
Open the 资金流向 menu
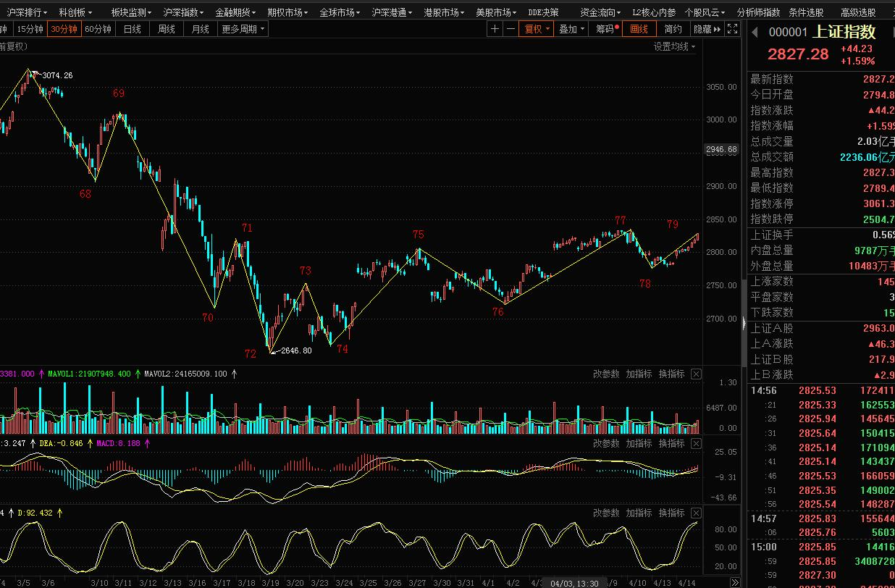[x=600, y=12]
